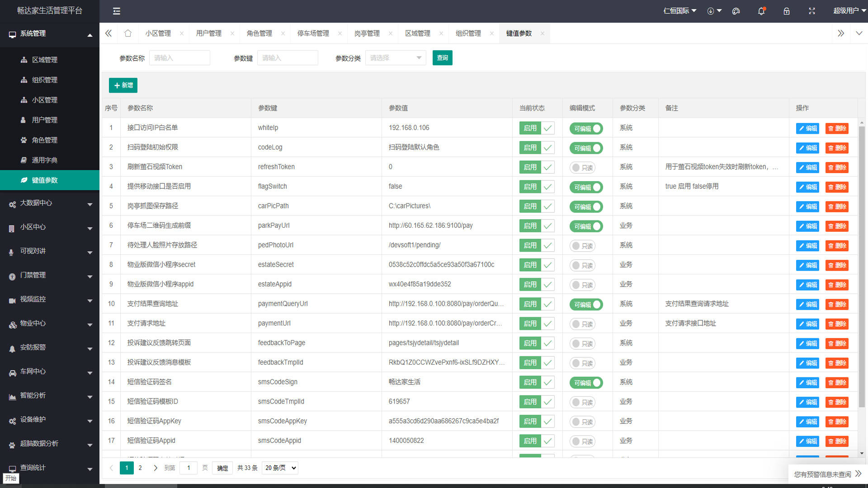The image size is (868, 488).
Task: Click the 新增 add button
Action: [x=123, y=85]
